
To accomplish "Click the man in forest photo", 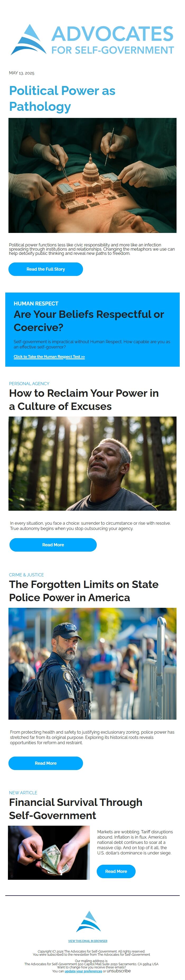I will pos(92,463).
